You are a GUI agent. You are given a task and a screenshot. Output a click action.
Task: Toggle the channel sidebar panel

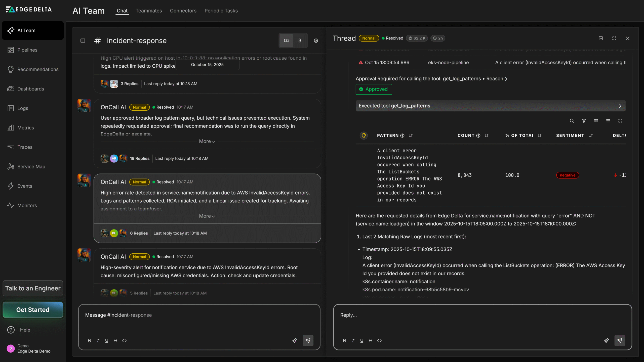click(83, 40)
